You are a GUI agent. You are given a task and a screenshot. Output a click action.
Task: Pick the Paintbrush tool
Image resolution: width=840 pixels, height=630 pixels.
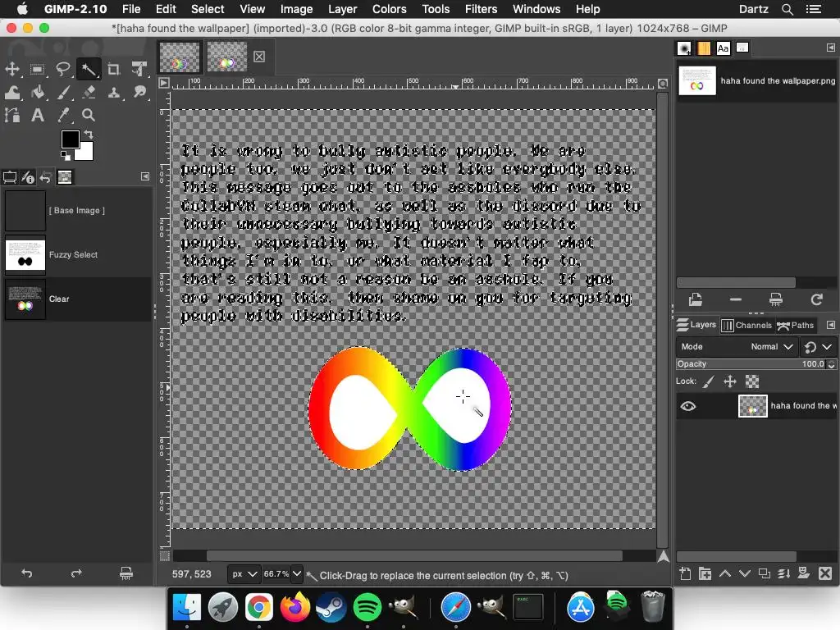62,92
